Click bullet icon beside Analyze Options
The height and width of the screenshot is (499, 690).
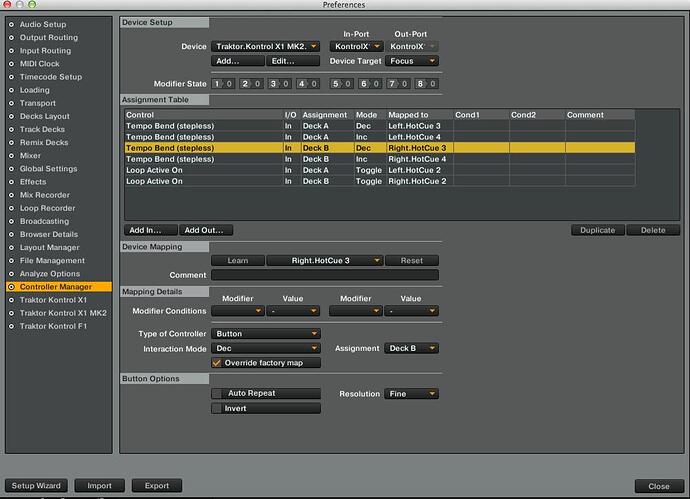coord(11,274)
